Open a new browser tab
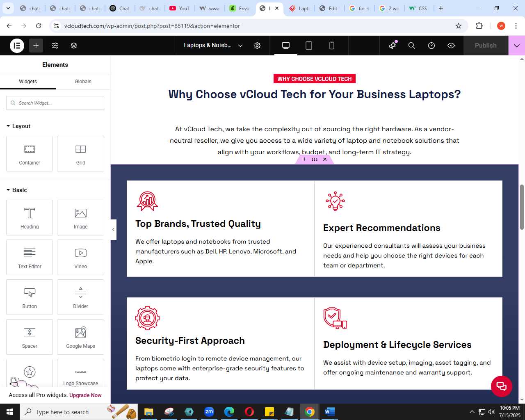Image resolution: width=525 pixels, height=420 pixels. point(441,8)
